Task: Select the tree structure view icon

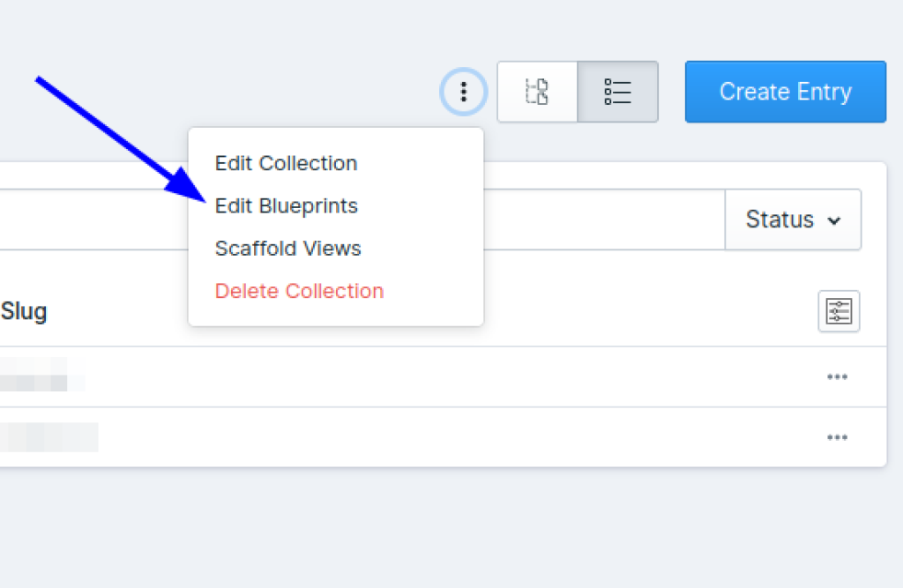Action: (538, 92)
